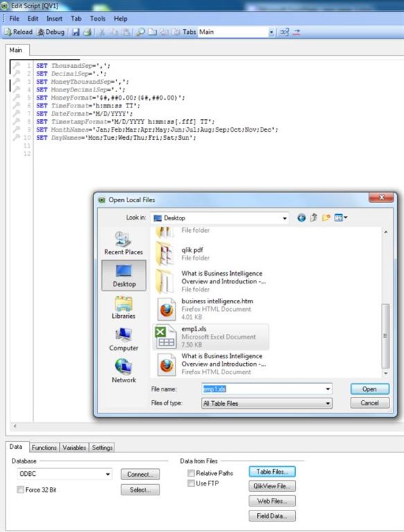Viewport: 404px width, 532px height.
Task: Click file list scroll up arrow
Action: [x=386, y=232]
